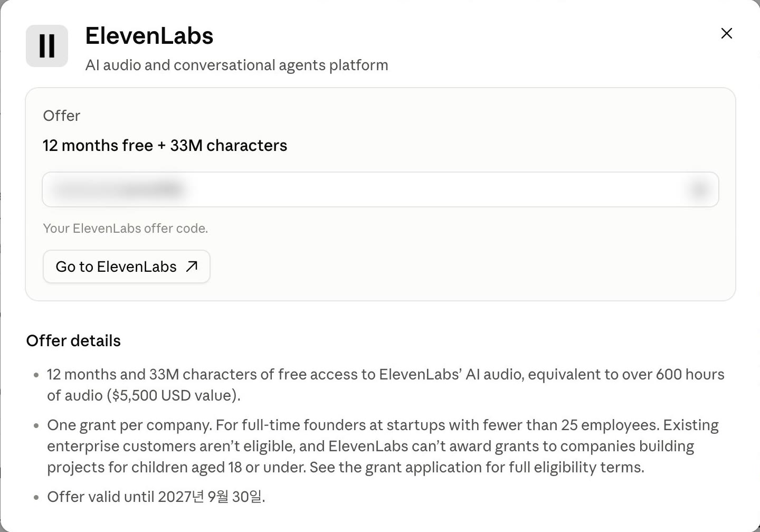Close the ElevenLabs offer dialog

727,33
